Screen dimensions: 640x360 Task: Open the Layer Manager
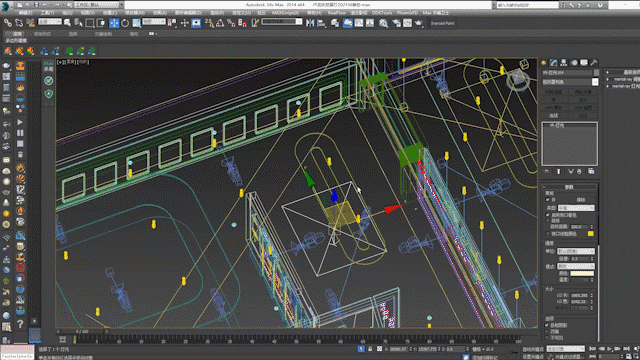335,23
